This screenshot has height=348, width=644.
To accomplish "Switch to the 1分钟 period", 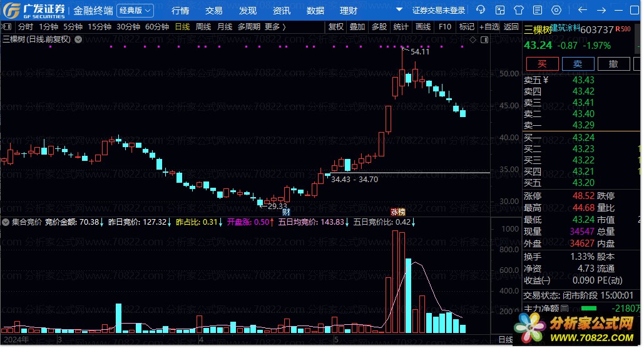I will tap(48, 27).
